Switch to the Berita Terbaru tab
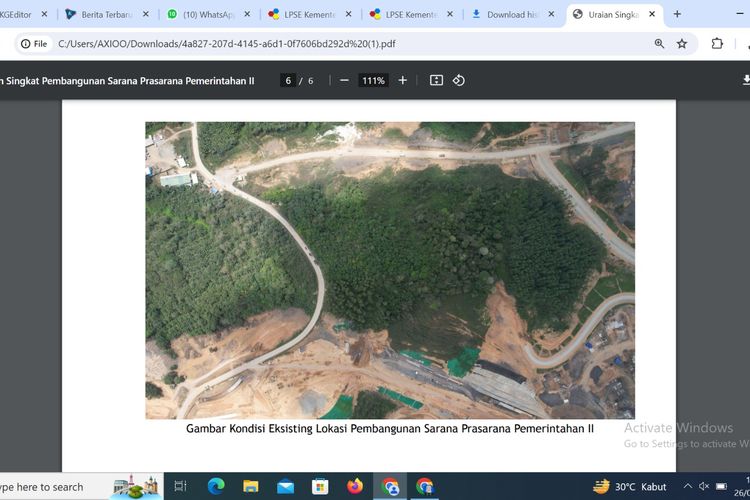750x500 pixels. pos(106,15)
